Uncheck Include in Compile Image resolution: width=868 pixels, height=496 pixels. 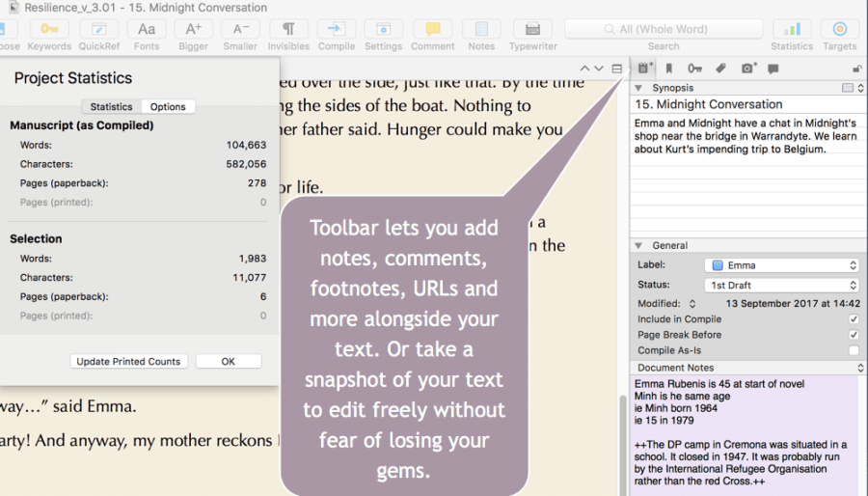pos(853,319)
